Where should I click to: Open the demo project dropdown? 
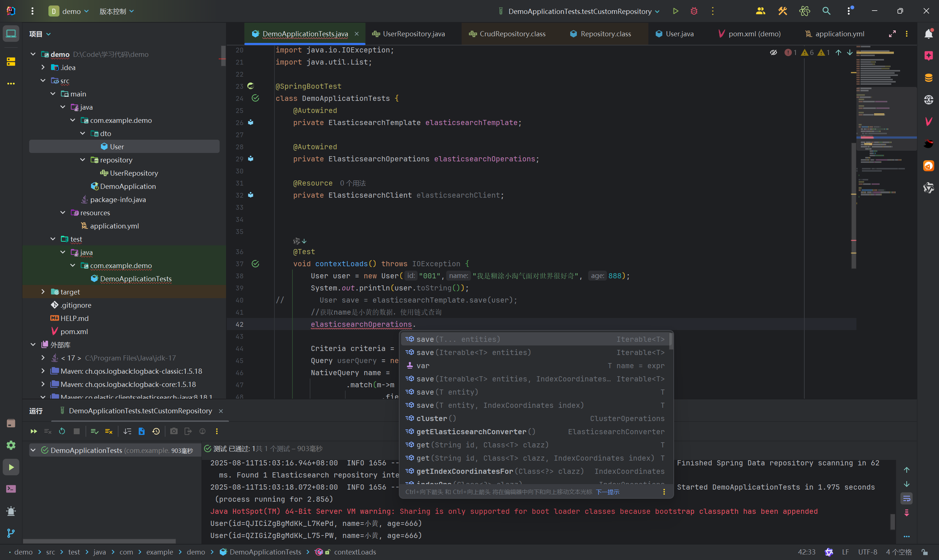[68, 11]
